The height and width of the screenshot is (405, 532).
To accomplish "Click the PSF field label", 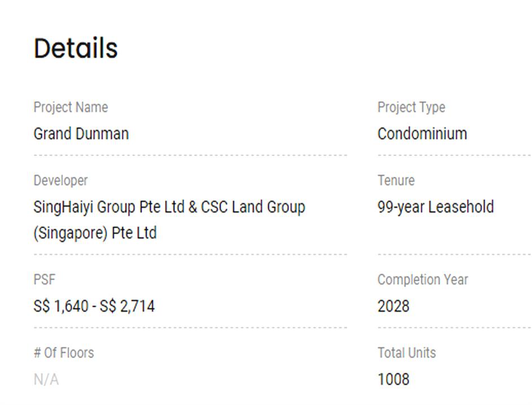I will pos(45,280).
